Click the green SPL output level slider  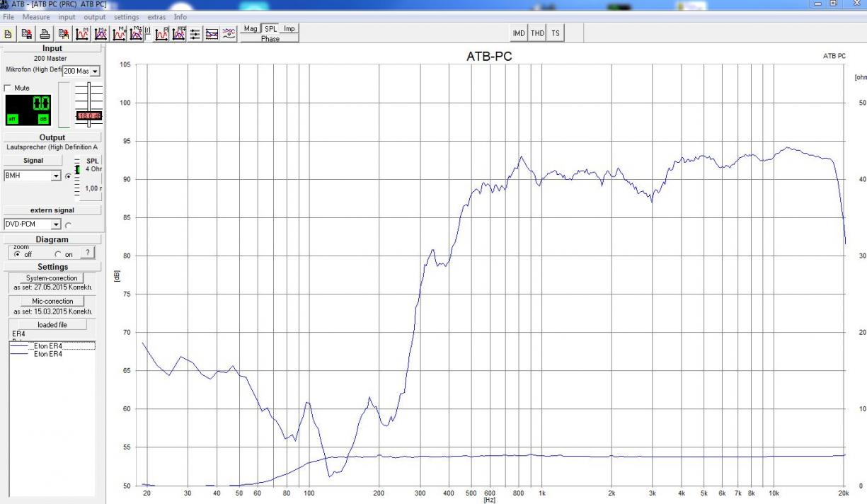(x=79, y=169)
